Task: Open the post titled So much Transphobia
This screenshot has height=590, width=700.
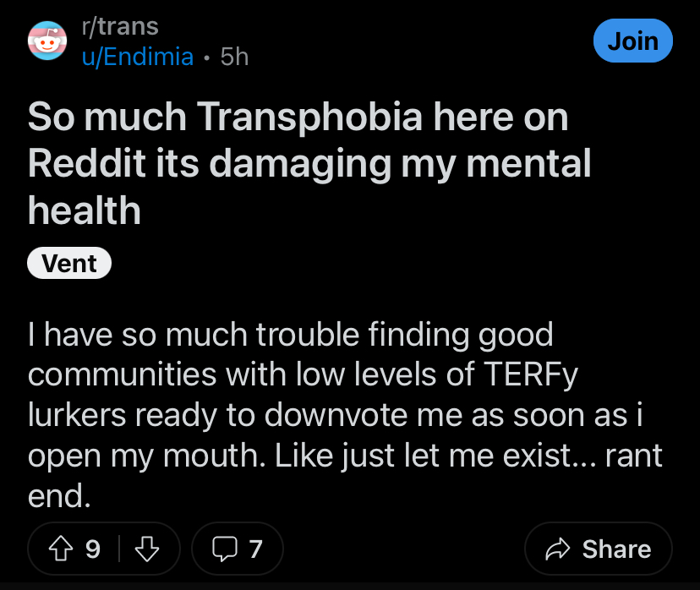Action: coord(309,163)
